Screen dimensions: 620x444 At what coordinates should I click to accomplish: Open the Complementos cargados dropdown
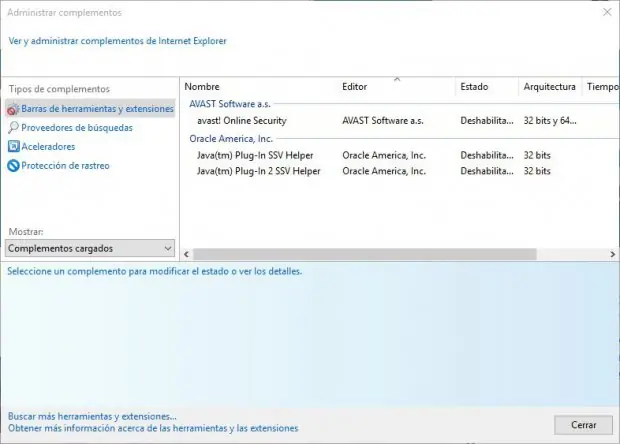[x=90, y=248]
